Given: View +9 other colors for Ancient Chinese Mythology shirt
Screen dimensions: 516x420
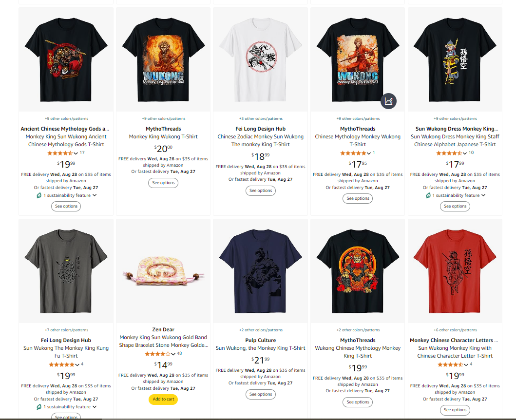Looking at the screenshot, I should (66, 118).
